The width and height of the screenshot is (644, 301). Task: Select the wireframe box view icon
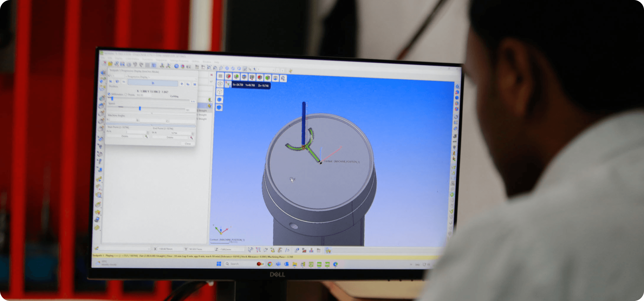pos(220,84)
